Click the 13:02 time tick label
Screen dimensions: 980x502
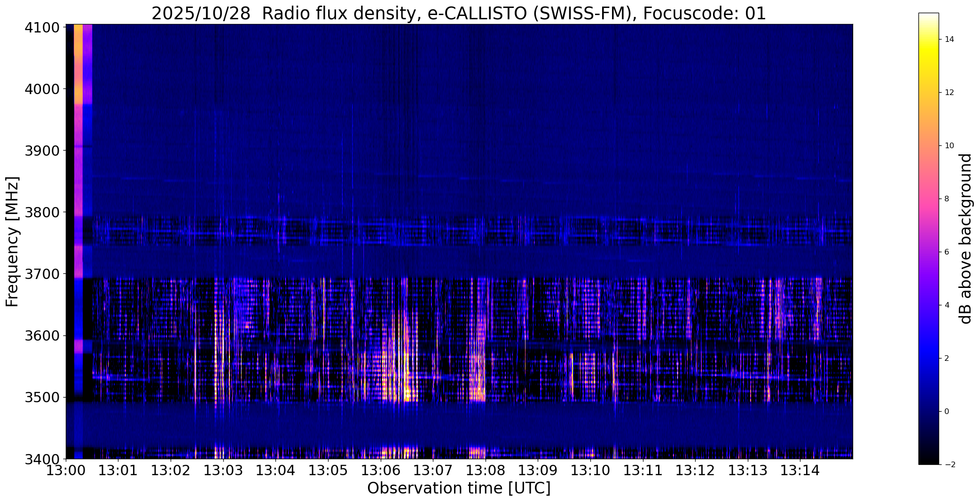(171, 470)
